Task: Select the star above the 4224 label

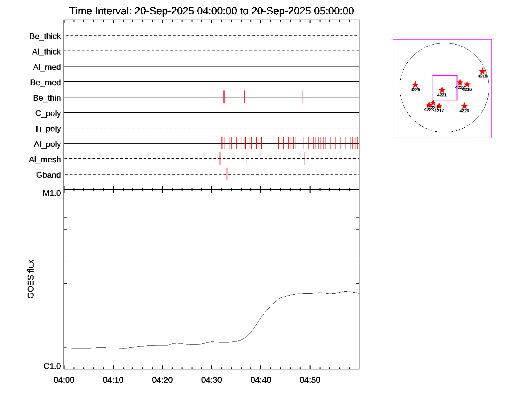Action: tap(433, 102)
